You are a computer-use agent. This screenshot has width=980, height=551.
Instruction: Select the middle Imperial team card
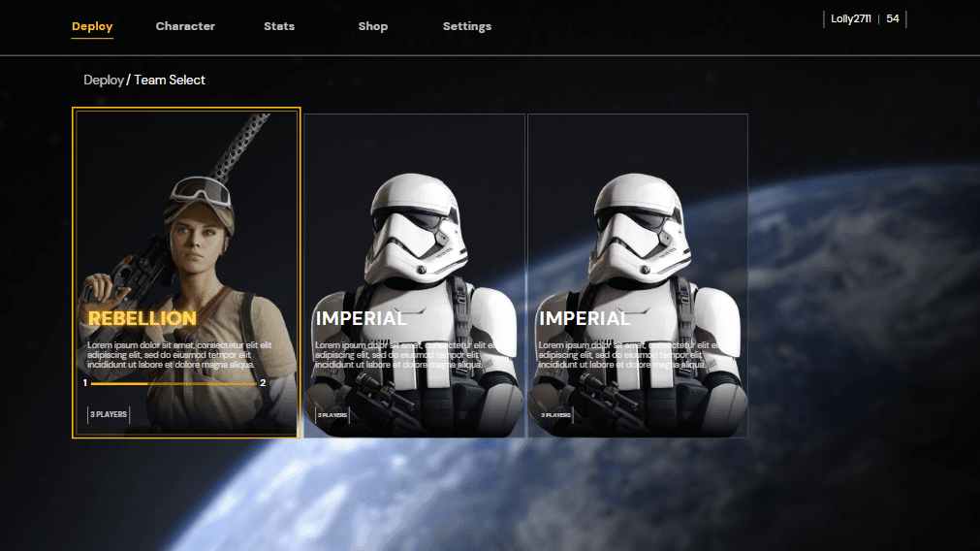[x=414, y=275]
